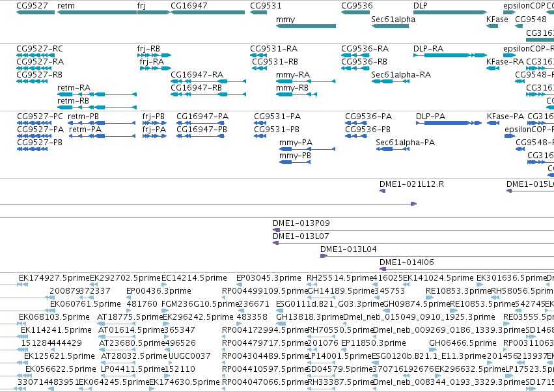This screenshot has height=392, width=554.
Task: Select the CG9531-RA transcript
Action: coord(258,55)
